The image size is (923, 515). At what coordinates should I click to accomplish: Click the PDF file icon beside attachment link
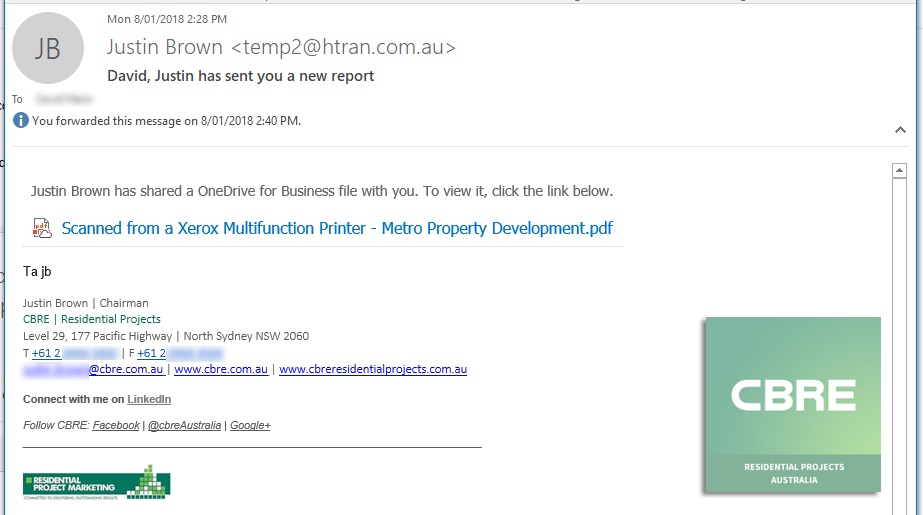pyautogui.click(x=42, y=228)
